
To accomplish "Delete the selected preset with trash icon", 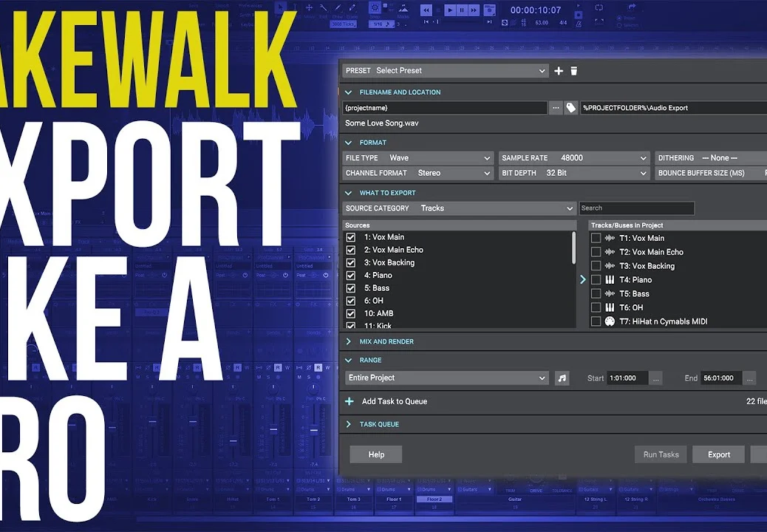I will [574, 71].
